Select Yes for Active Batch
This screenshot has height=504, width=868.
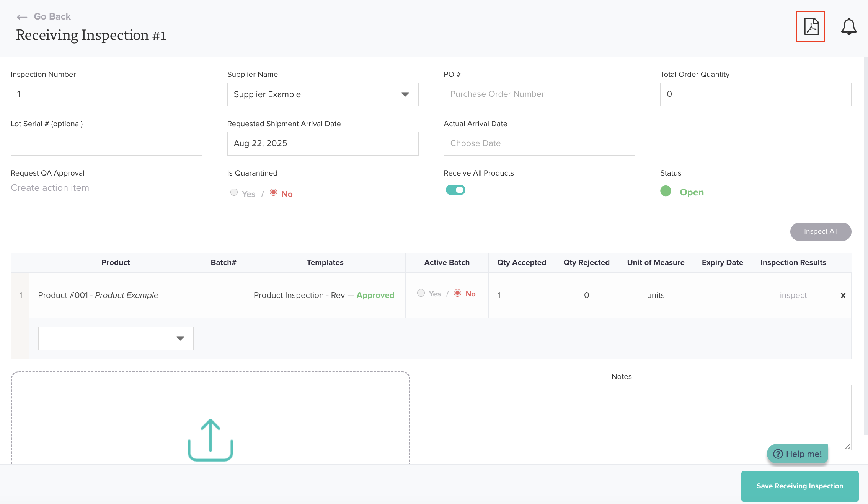tap(421, 293)
